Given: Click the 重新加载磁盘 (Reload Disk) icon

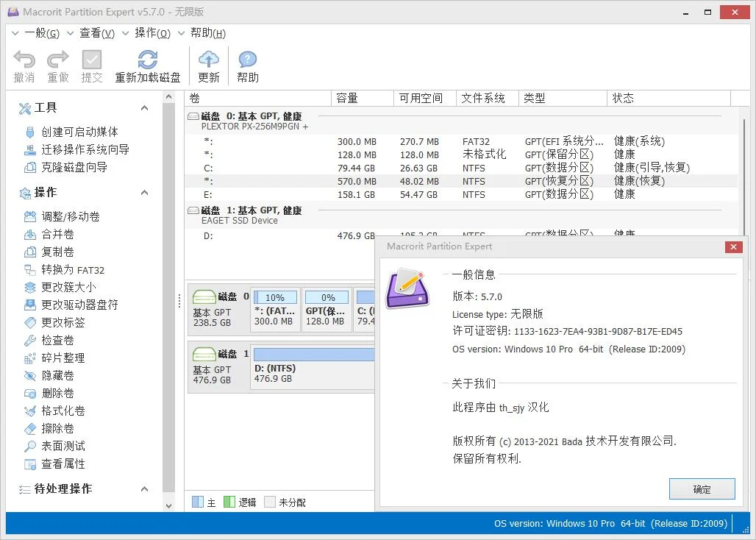Looking at the screenshot, I should (x=147, y=65).
